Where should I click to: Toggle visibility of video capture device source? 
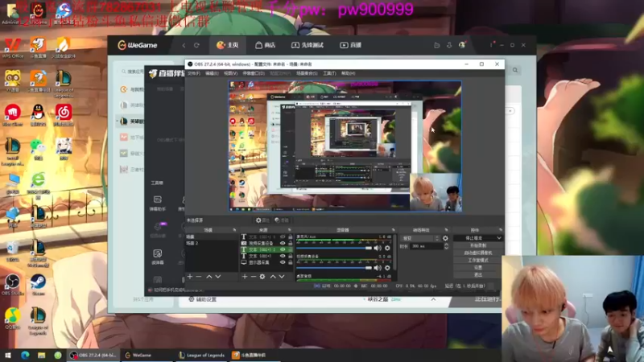(283, 243)
